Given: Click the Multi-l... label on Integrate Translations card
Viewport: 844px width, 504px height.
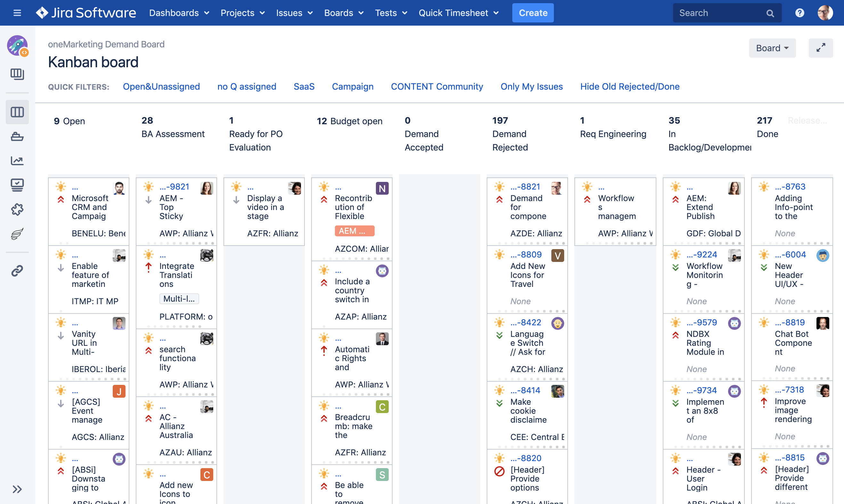Looking at the screenshot, I should click(x=179, y=299).
